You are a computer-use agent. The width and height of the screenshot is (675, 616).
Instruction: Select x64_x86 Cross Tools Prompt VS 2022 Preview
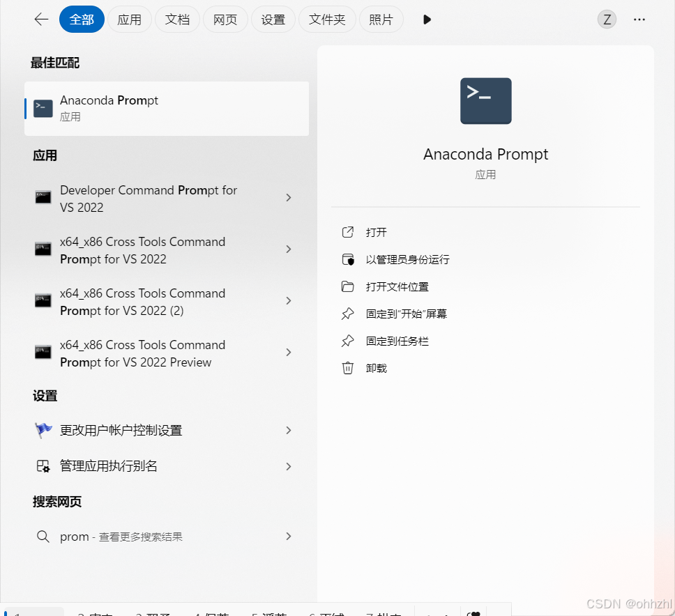click(142, 353)
